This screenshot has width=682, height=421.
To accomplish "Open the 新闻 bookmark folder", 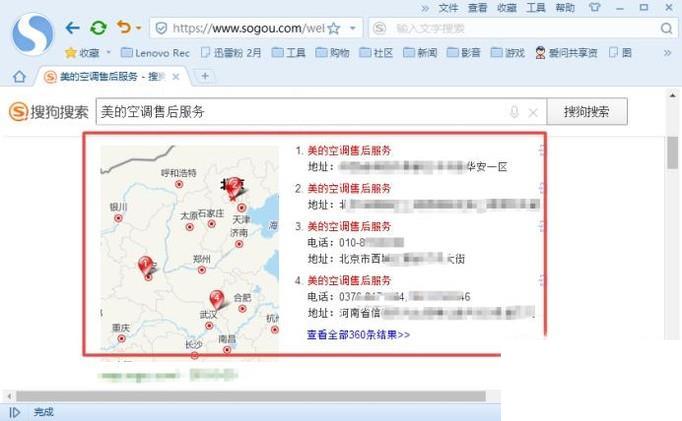I will 420,53.
